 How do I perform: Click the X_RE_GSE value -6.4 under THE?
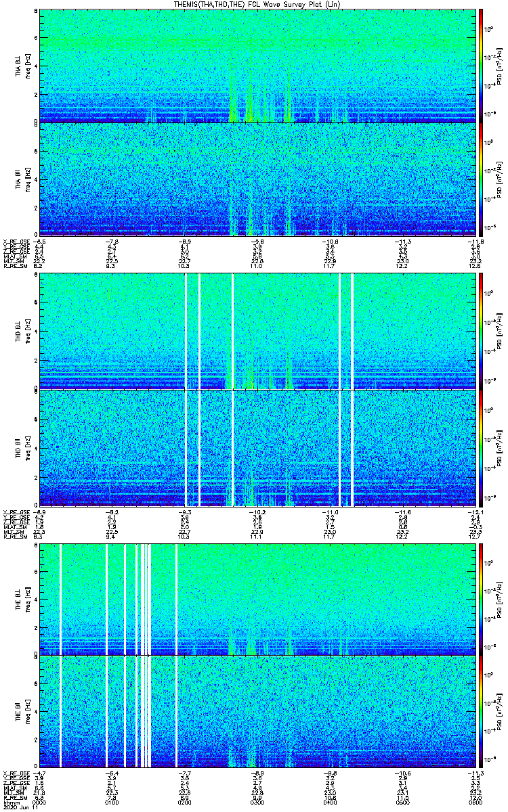tap(112, 773)
